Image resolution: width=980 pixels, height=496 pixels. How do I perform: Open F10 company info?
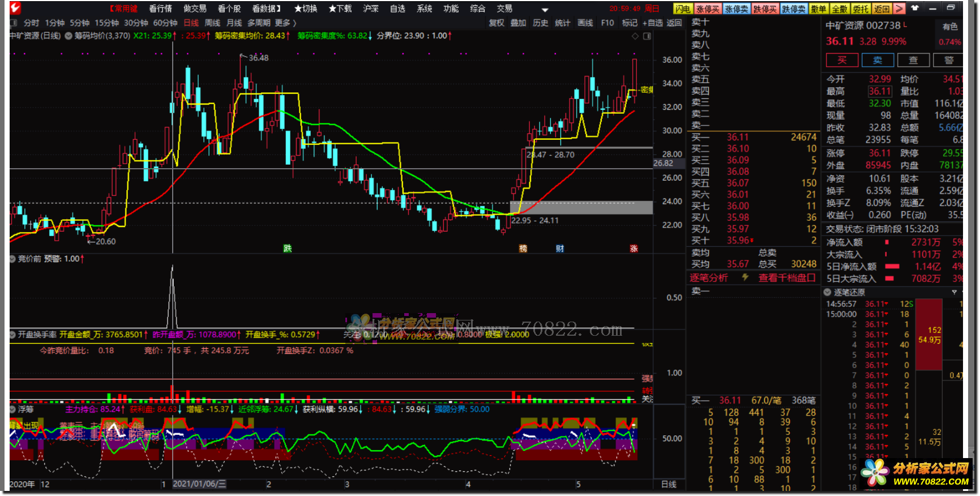click(607, 23)
